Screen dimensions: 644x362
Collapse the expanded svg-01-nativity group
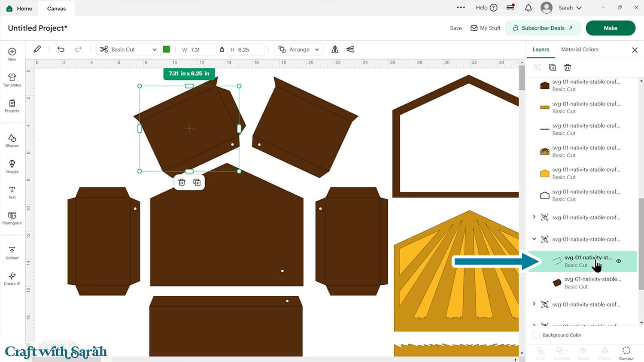pos(534,239)
